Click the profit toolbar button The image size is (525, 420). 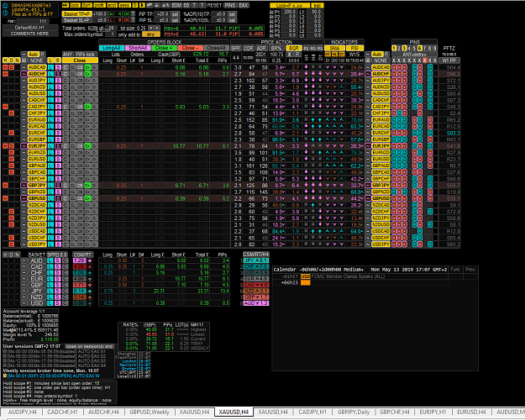pyautogui.click(x=99, y=5)
